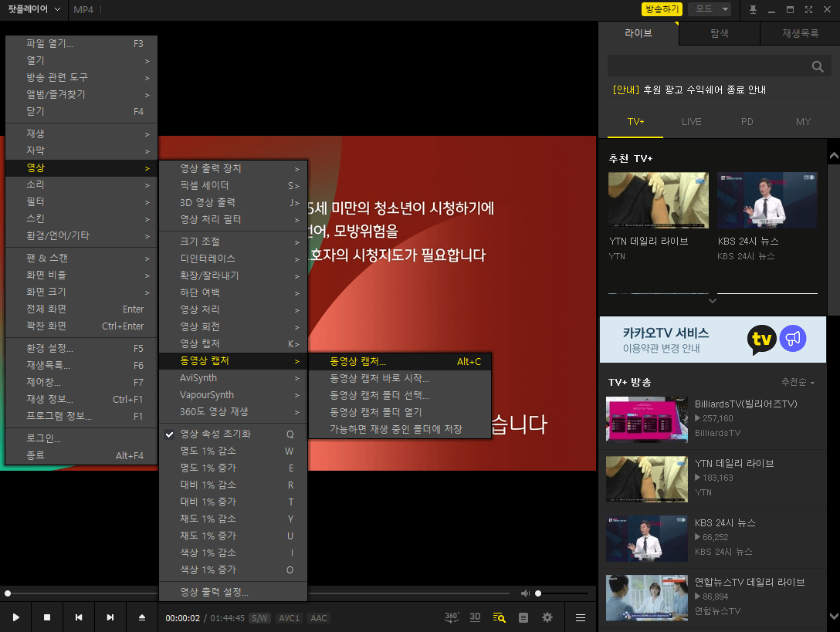Select 명도 1% 증가 menu item

click(x=233, y=468)
